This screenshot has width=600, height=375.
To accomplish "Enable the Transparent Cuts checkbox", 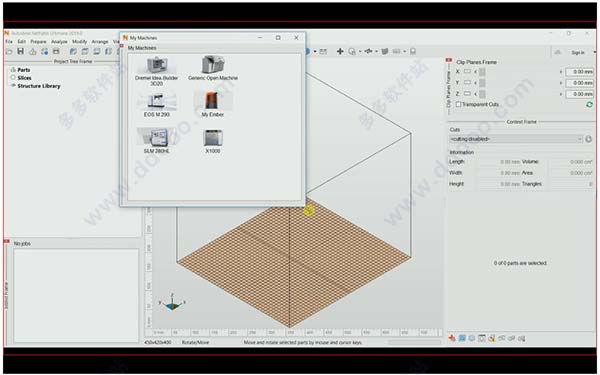I will click(458, 104).
